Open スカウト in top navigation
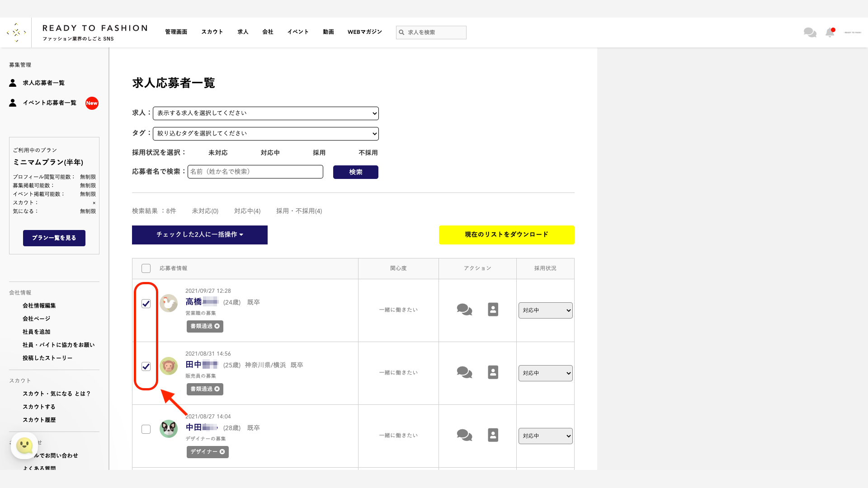Viewport: 868px width, 488px height. (212, 32)
